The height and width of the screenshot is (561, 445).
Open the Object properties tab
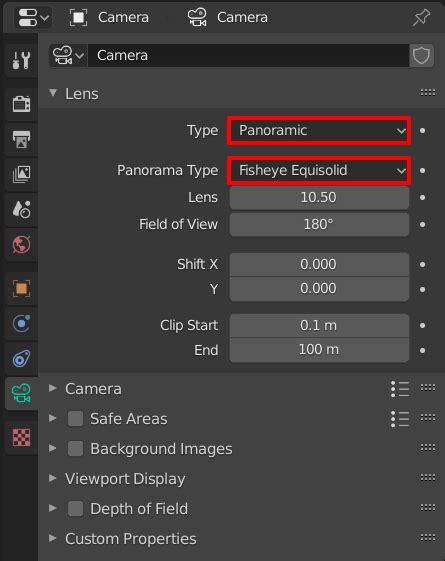[x=21, y=288]
